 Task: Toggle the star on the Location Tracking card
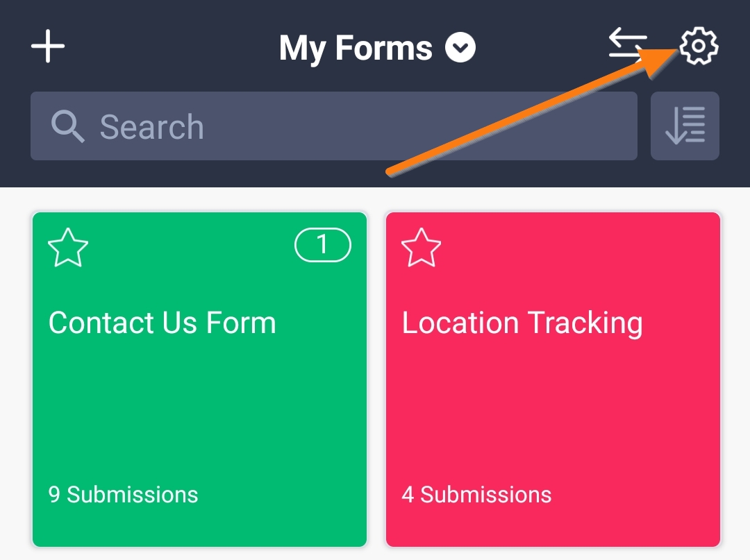pos(422,248)
